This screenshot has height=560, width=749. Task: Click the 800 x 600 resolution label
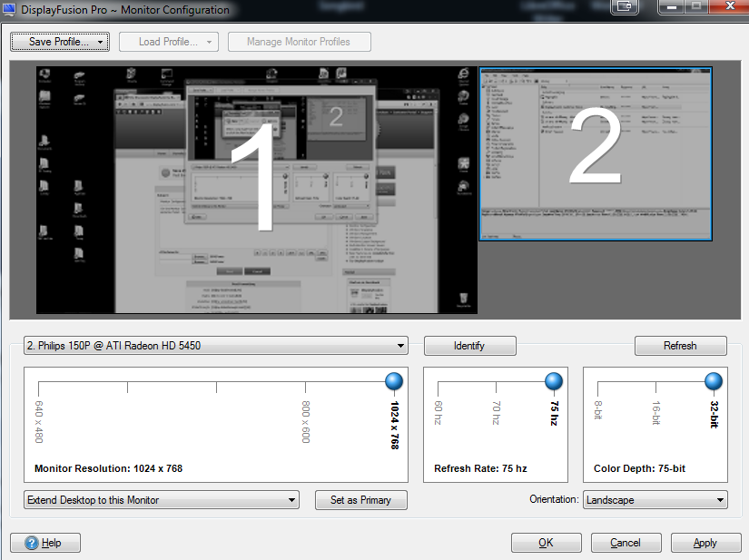(x=306, y=422)
